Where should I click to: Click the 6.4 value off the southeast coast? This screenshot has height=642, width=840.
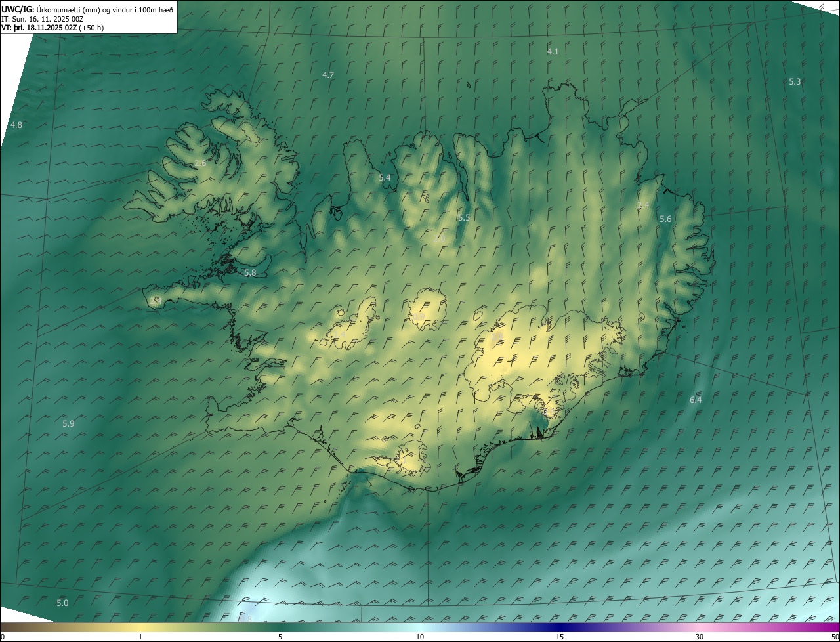[696, 400]
